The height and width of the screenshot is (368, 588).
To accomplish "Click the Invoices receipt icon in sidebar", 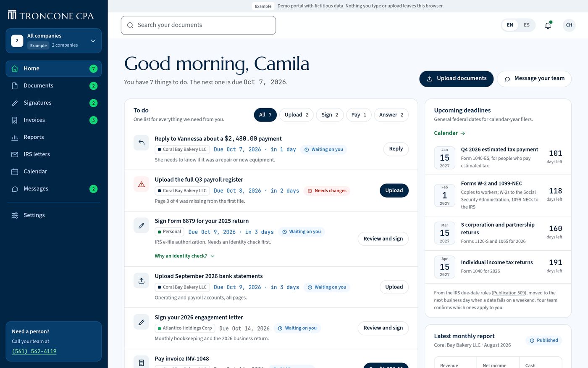I will pos(15,120).
